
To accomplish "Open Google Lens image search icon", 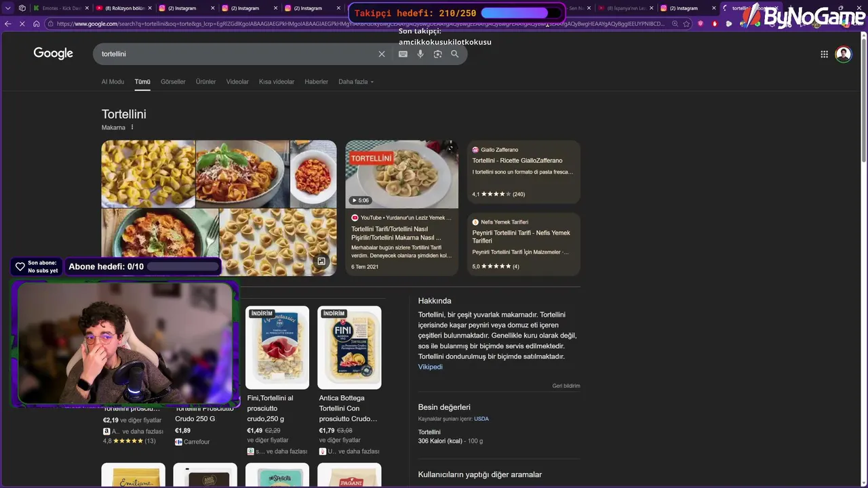I will click(x=437, y=54).
